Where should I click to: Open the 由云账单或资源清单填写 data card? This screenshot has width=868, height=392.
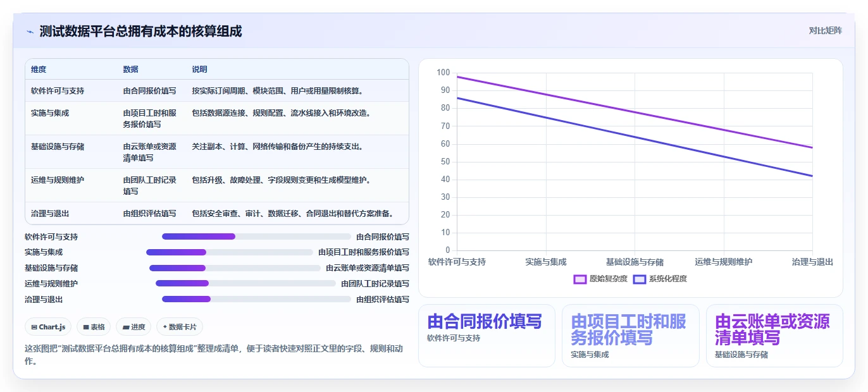[x=774, y=336]
